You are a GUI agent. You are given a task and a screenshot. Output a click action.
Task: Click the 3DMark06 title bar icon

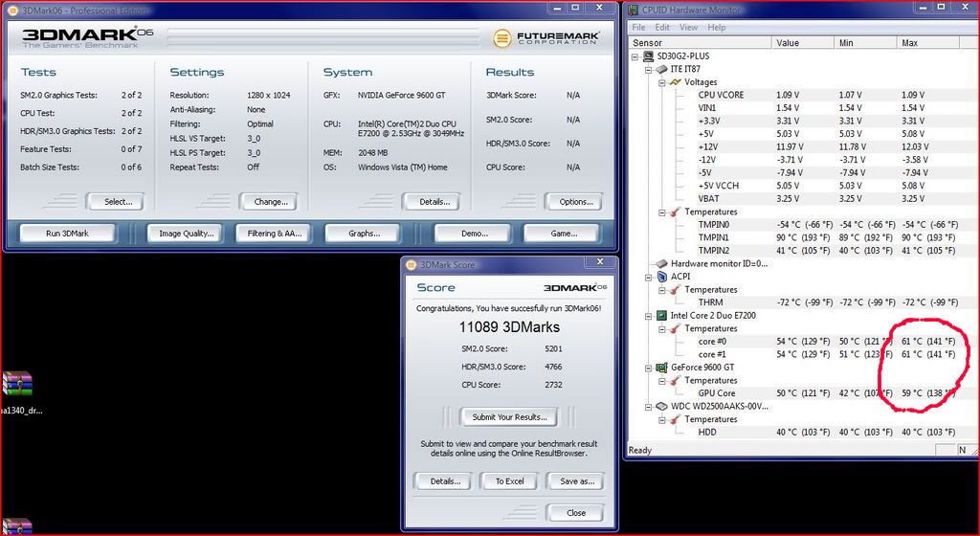pos(13,10)
